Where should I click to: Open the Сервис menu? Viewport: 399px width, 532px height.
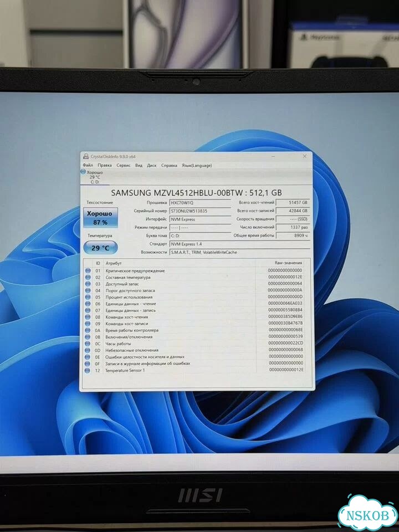(123, 165)
